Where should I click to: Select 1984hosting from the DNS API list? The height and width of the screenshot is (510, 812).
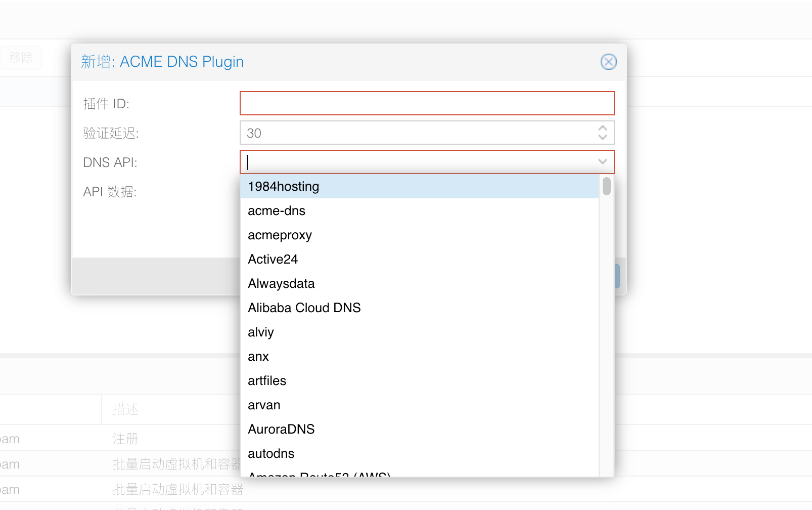420,186
